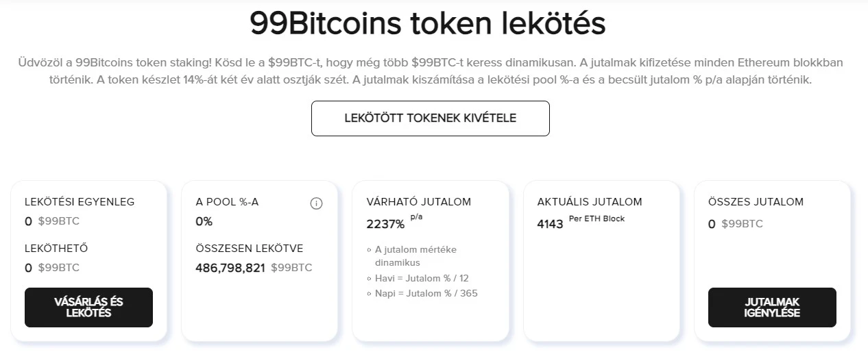Click the A POOL %-A title

coord(227,202)
